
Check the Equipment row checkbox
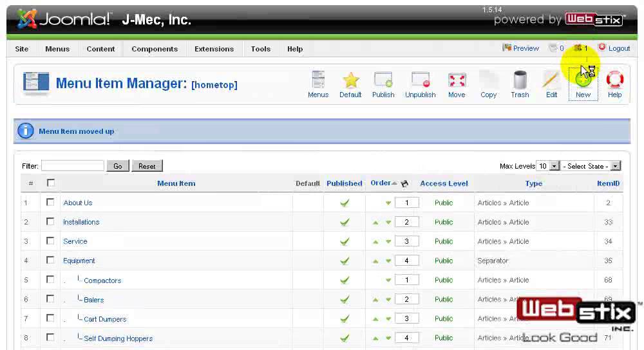pos(50,260)
